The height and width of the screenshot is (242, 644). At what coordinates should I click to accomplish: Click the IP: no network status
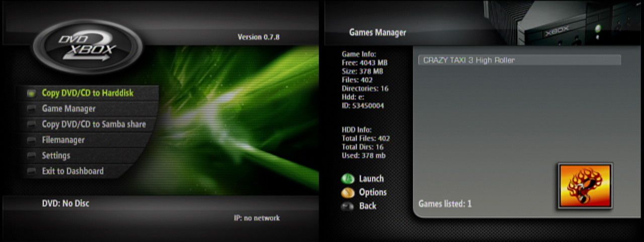[x=257, y=218]
